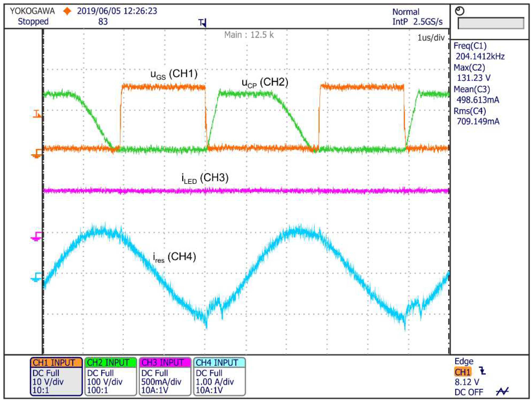Toggle the Stopped acquisition status
532x404 pixels.
(33, 21)
